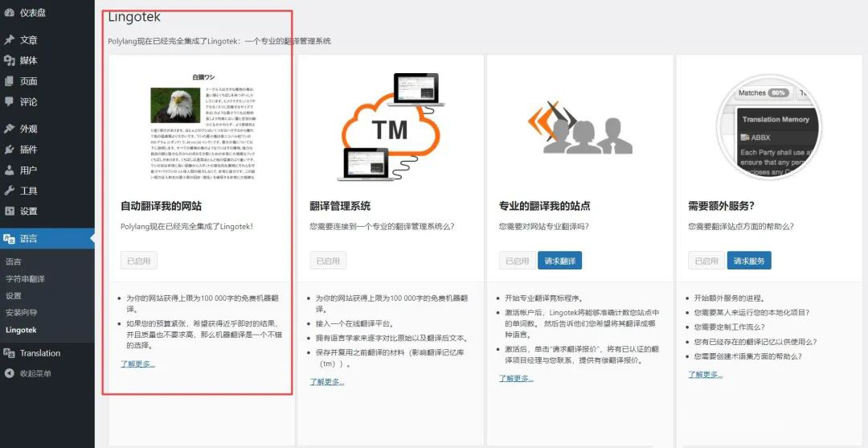The height and width of the screenshot is (448, 868).
Task: Click the media icon beside 媒体
Action: click(9, 60)
